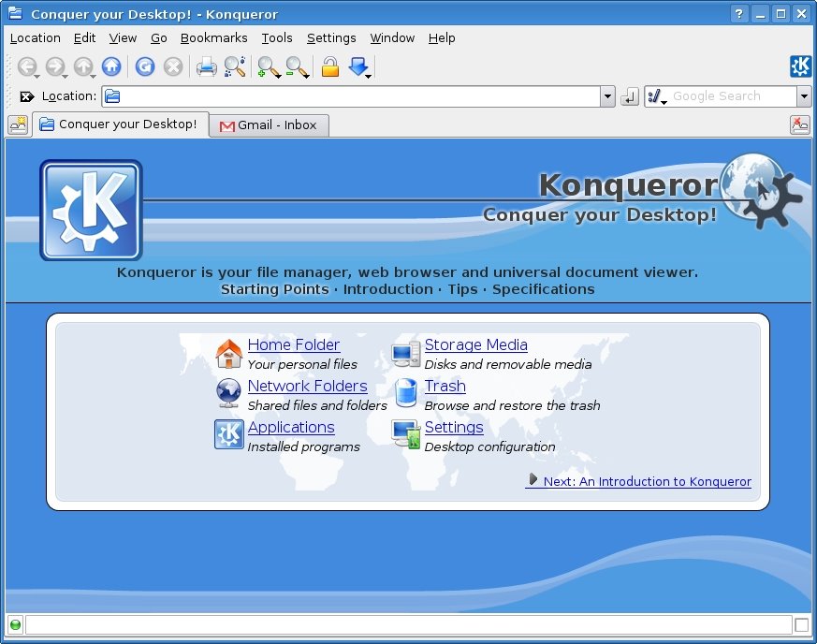Click Next: An Introduction to Konqueror
Image resolution: width=817 pixels, height=644 pixels.
(638, 481)
